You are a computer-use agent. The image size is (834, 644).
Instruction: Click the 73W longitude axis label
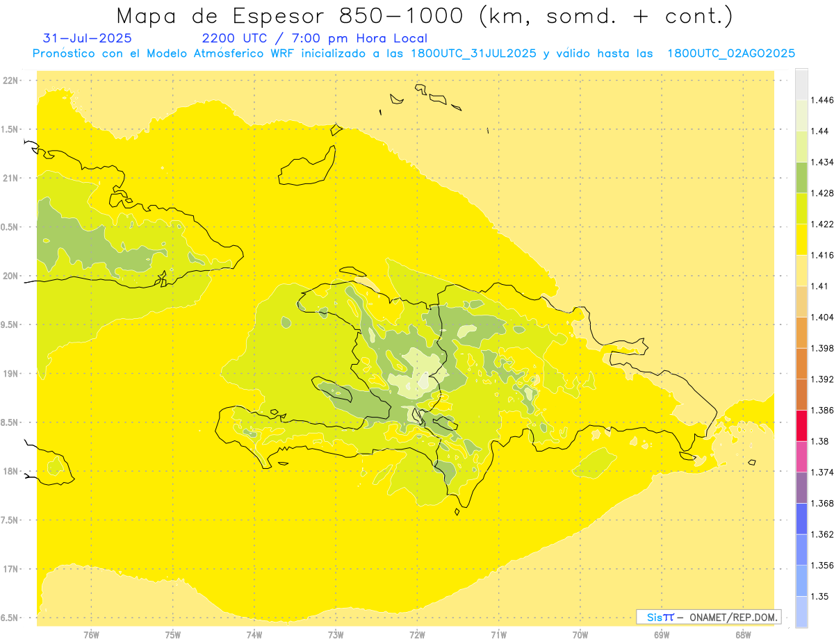[x=336, y=635]
